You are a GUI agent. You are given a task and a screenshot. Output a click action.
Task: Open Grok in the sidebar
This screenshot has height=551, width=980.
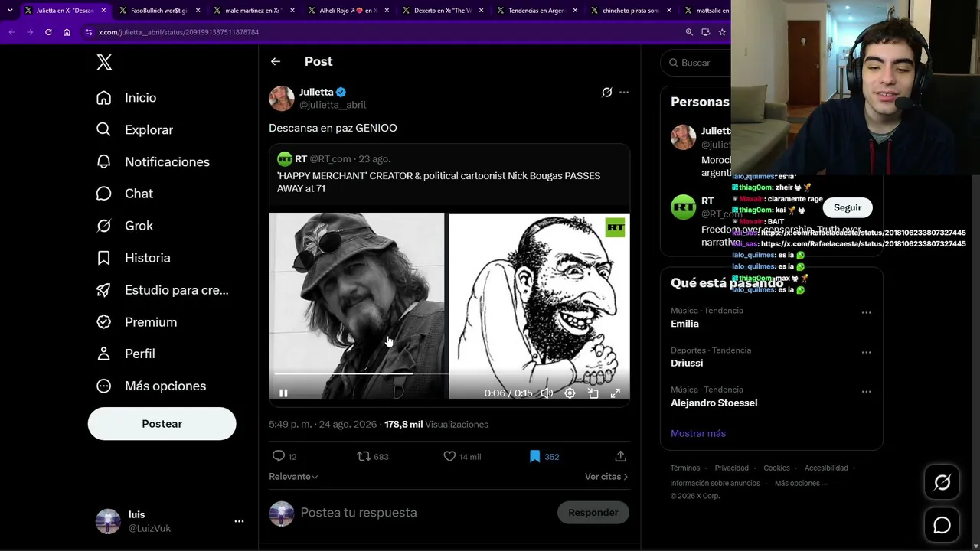[x=126, y=226]
